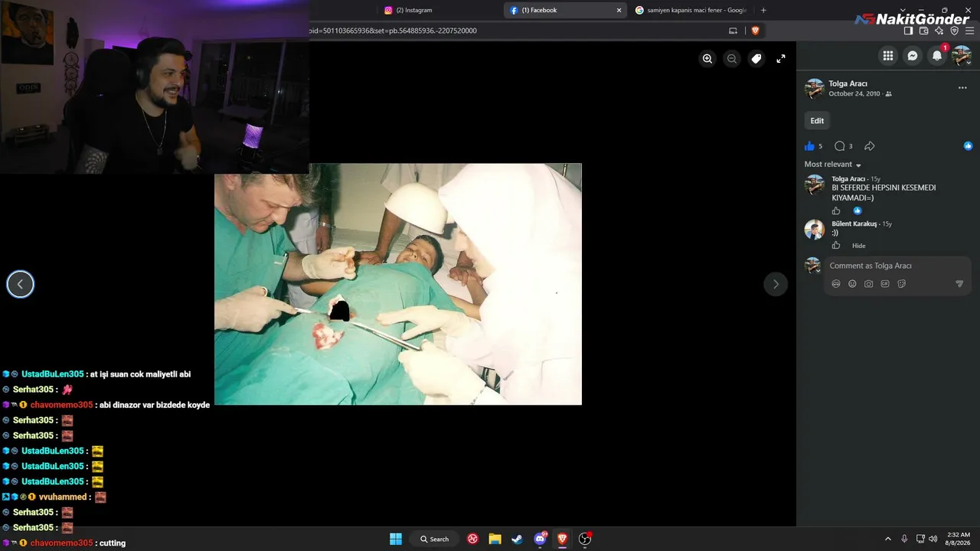
Task: Close the Facebook browser tab
Action: [619, 10]
